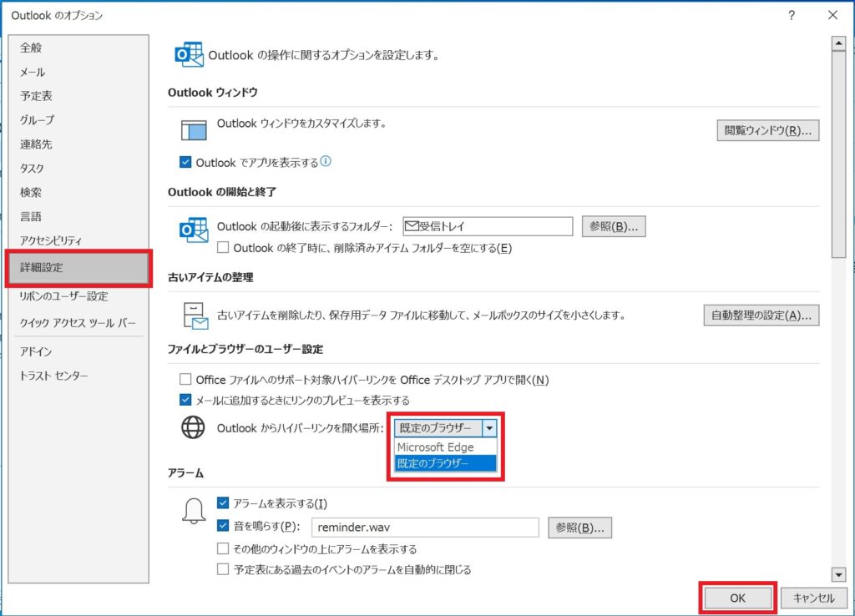Image resolution: width=855 pixels, height=616 pixels.
Task: Click the archive icon under 古いアイテムの整理
Action: pyautogui.click(x=195, y=316)
